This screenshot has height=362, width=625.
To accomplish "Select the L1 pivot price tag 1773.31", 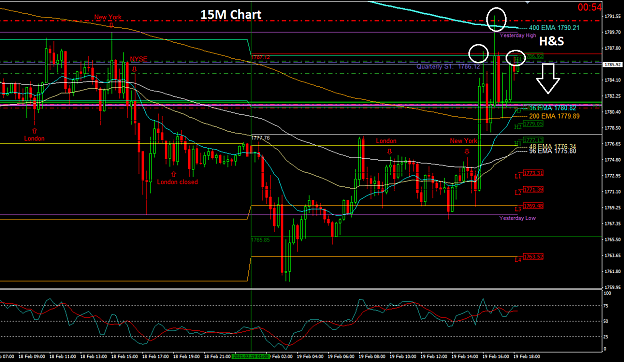I will click(x=533, y=173).
